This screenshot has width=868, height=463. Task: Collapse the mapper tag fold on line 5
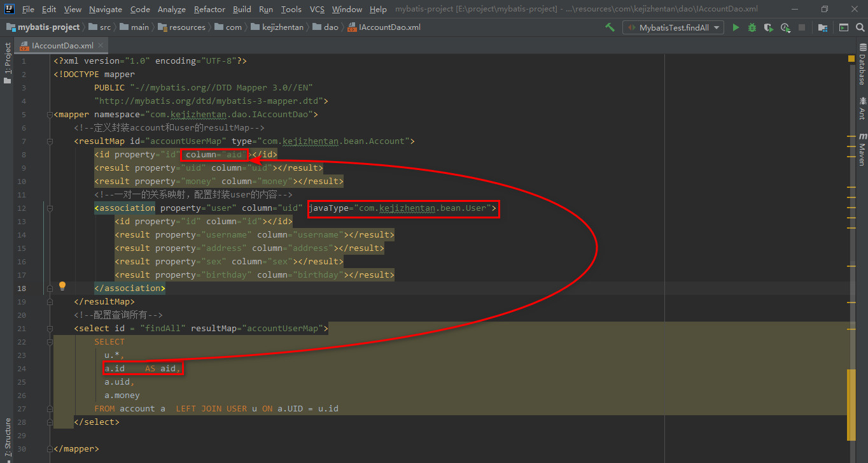tap(50, 115)
